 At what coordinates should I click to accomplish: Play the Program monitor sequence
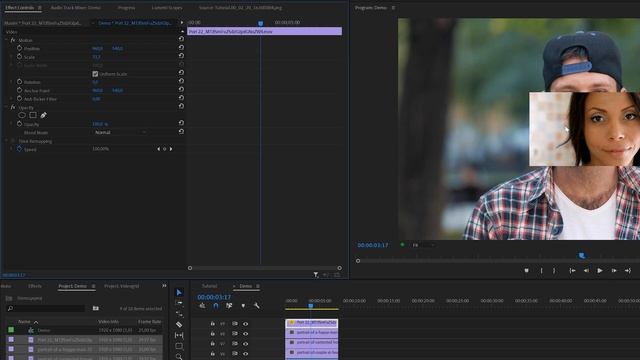point(600,271)
